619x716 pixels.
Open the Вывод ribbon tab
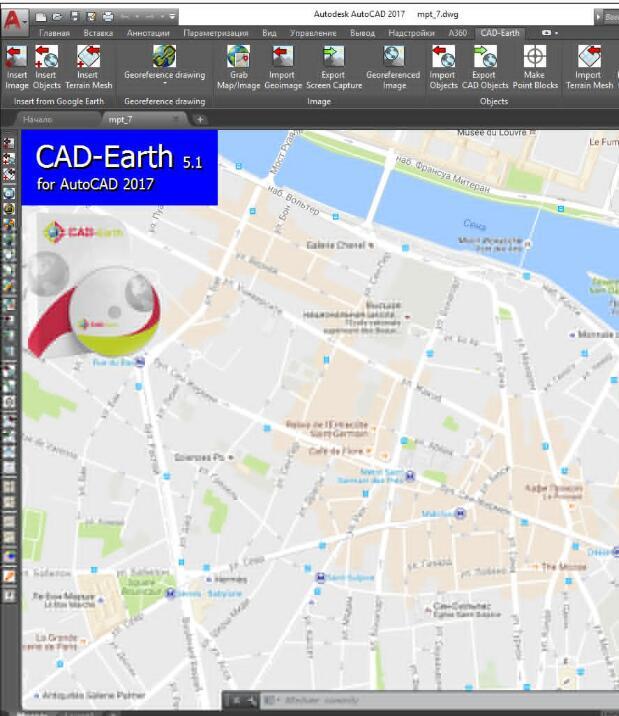tap(362, 33)
